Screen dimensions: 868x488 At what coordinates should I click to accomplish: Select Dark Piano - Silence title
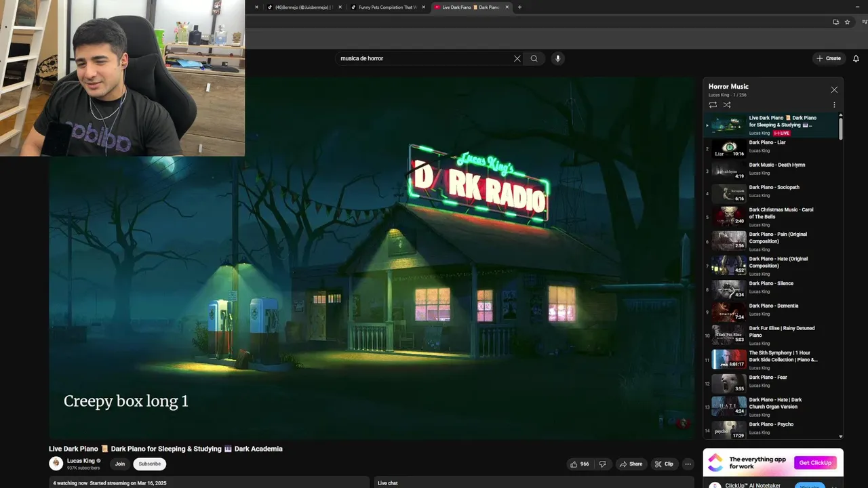tap(771, 283)
